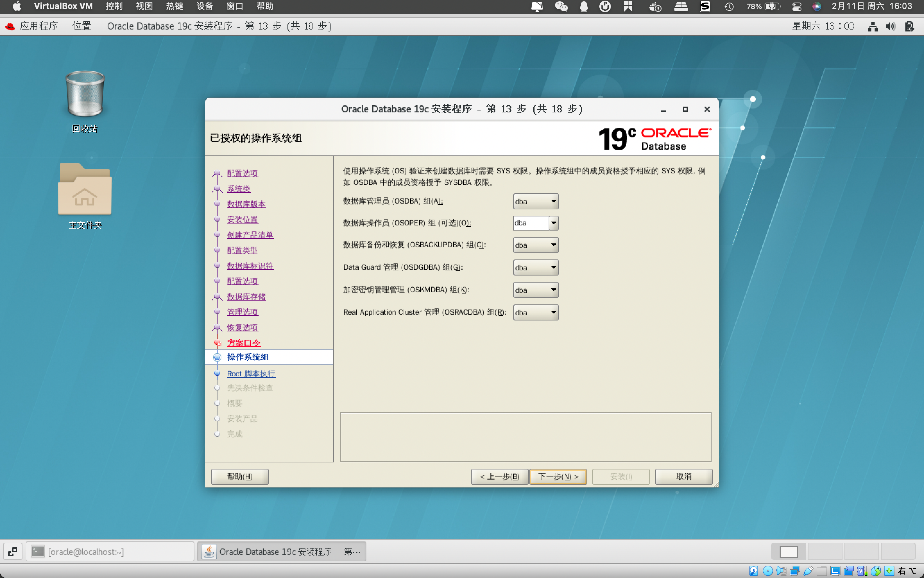Click the Time Machine clock icon

click(729, 6)
